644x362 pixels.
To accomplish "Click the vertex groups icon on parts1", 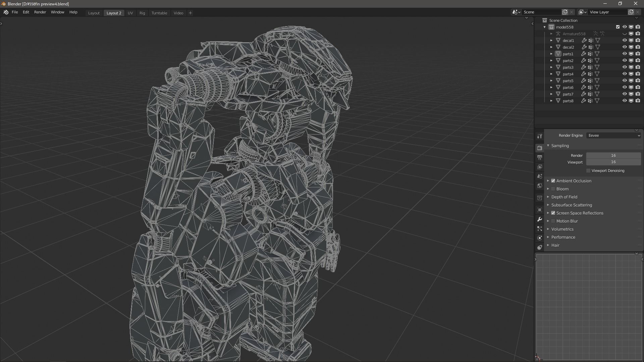I will pyautogui.click(x=590, y=54).
